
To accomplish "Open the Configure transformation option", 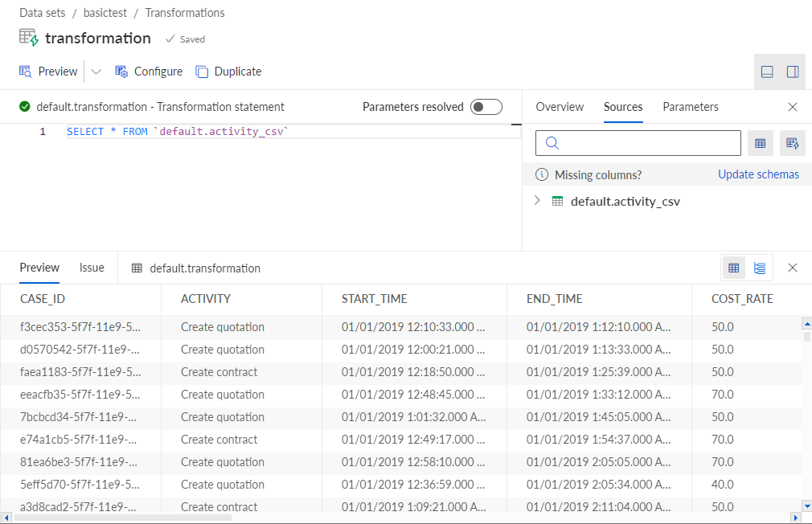I will [x=149, y=72].
